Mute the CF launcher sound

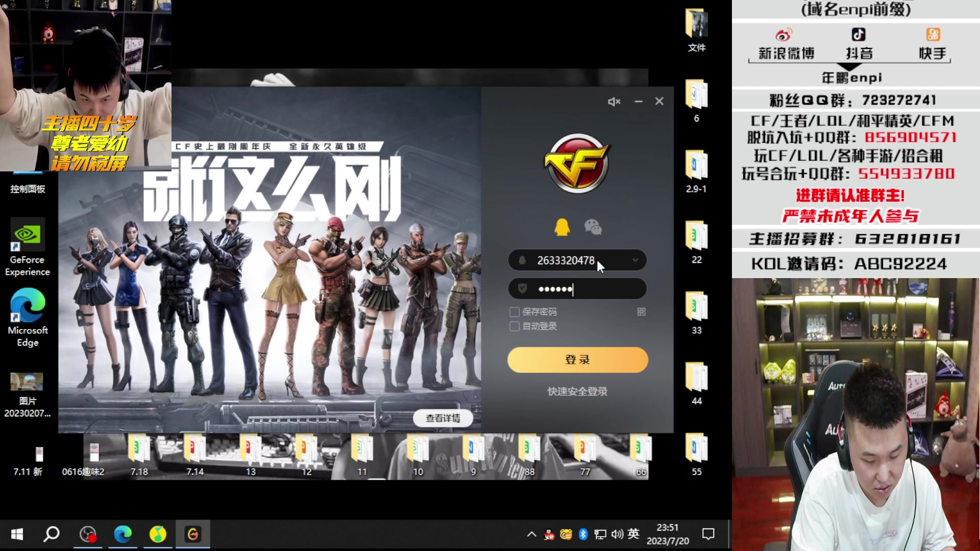614,102
